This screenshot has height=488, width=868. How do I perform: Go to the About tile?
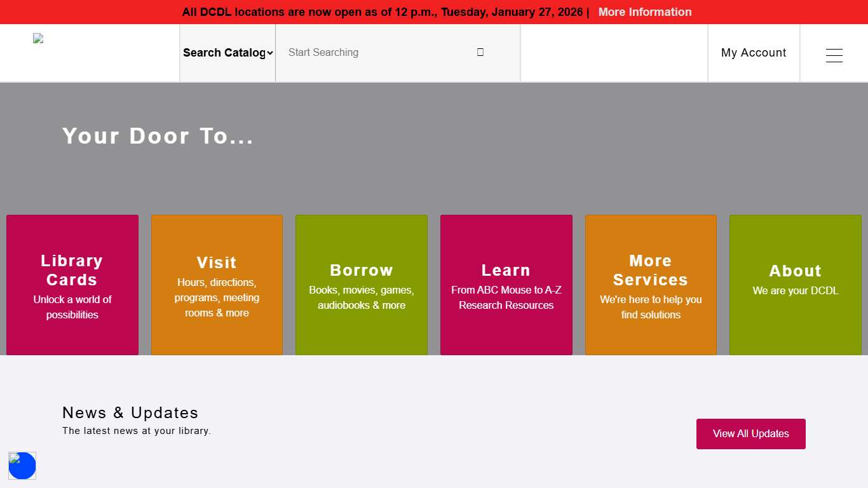click(795, 285)
